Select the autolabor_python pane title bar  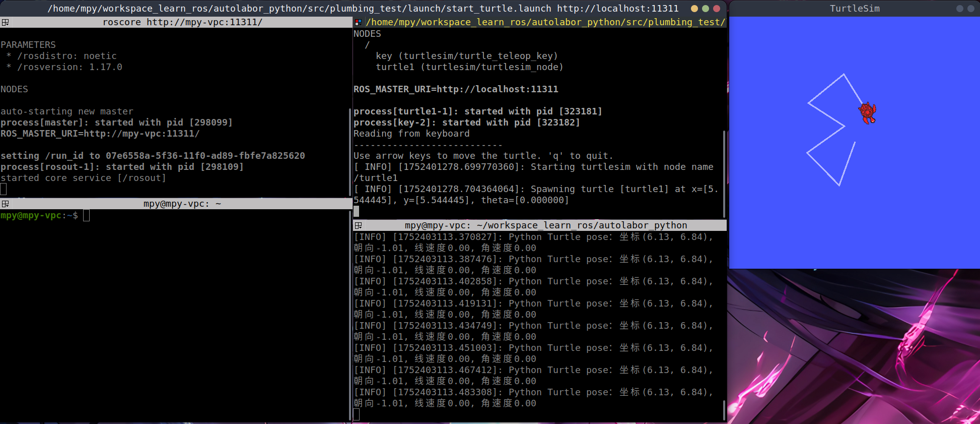coord(545,225)
